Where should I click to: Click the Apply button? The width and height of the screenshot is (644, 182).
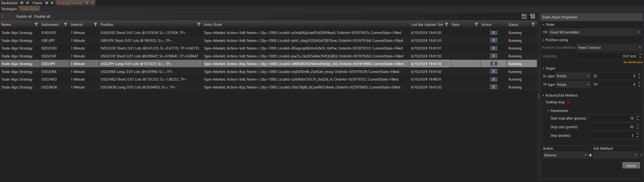(x=631, y=165)
